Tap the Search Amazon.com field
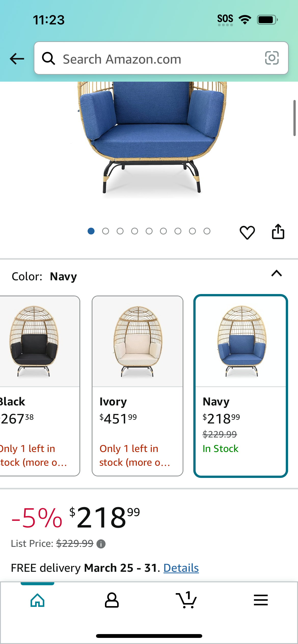298x644 pixels. (161, 58)
